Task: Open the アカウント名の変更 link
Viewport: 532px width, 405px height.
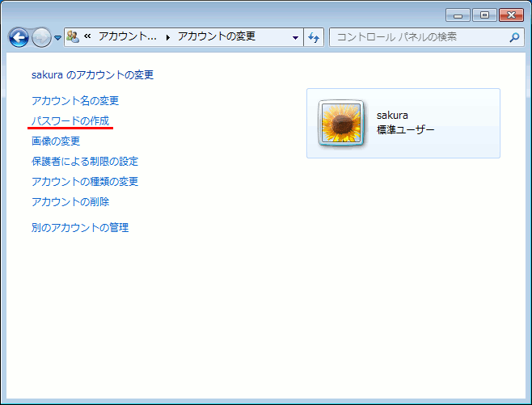Action: 75,101
